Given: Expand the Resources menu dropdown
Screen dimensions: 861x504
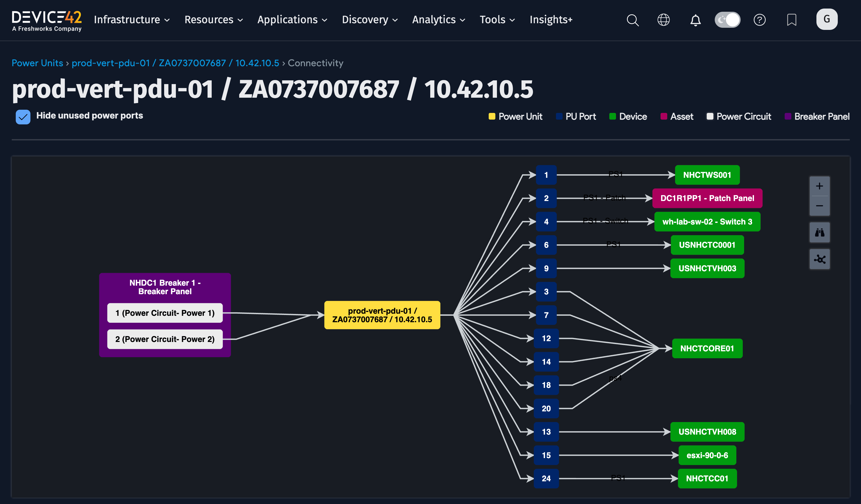Looking at the screenshot, I should coord(214,20).
